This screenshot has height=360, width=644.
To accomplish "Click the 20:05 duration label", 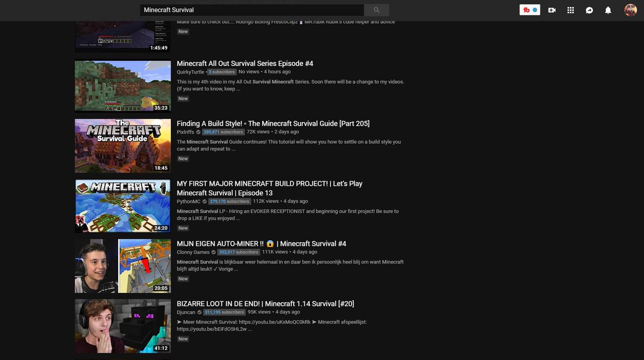I will [x=161, y=288].
